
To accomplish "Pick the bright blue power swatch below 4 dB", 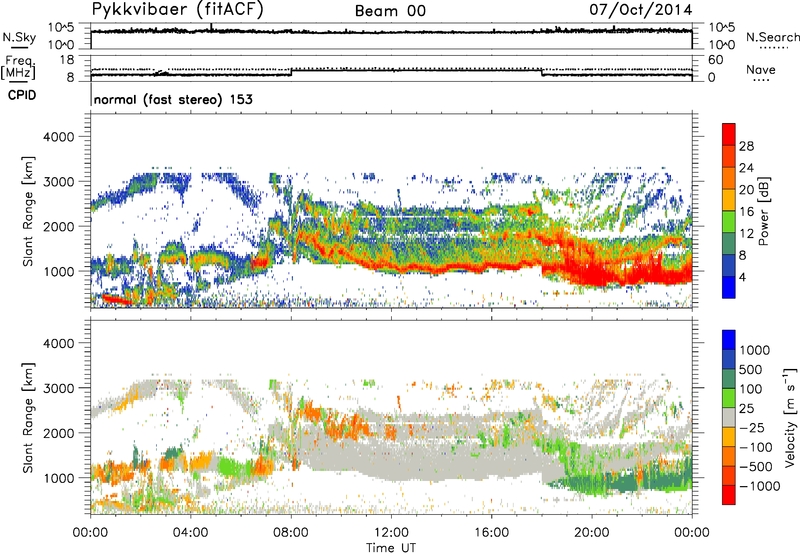I will point(729,288).
